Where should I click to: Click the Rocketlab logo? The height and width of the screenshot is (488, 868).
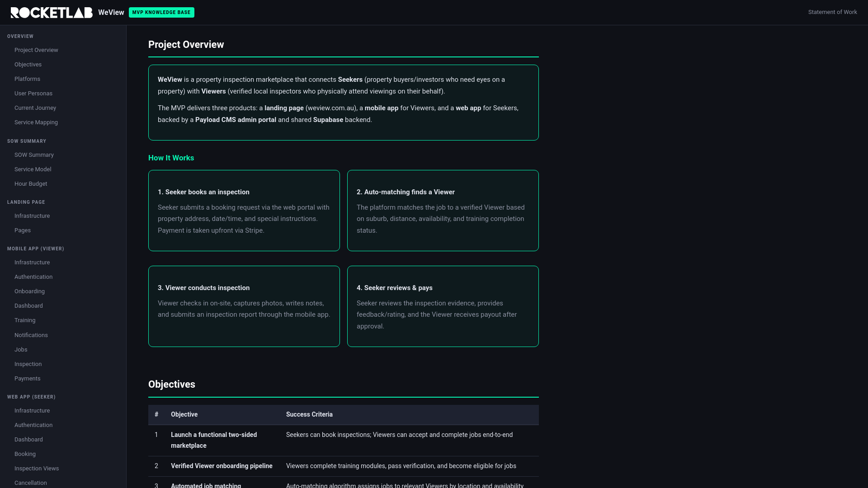click(x=52, y=13)
